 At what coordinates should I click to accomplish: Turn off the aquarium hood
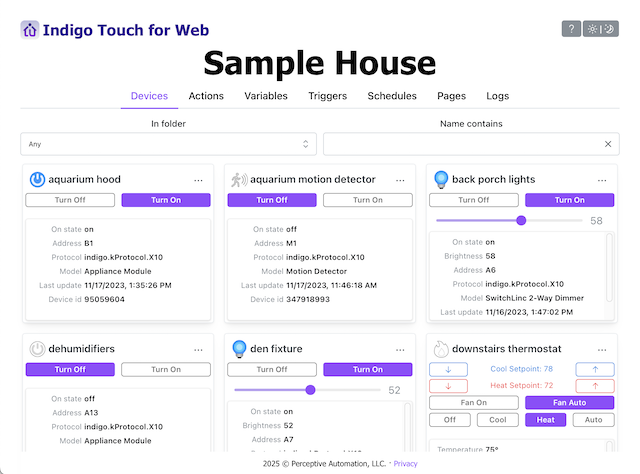point(70,200)
